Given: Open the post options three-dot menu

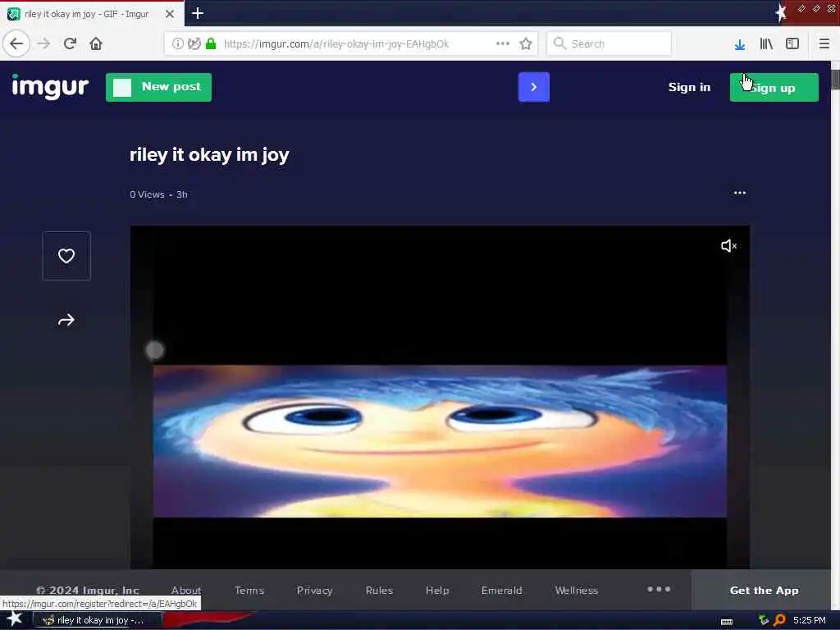Looking at the screenshot, I should point(740,193).
